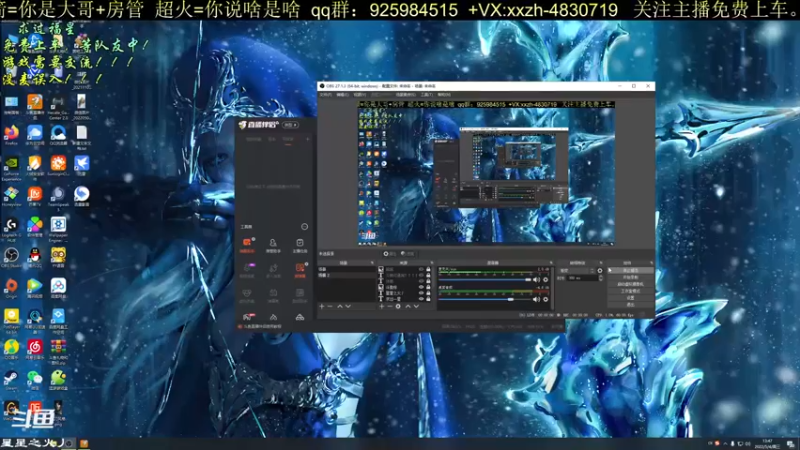Move scene up in OBS Scenes dock
800x450 pixels.
[x=340, y=306]
